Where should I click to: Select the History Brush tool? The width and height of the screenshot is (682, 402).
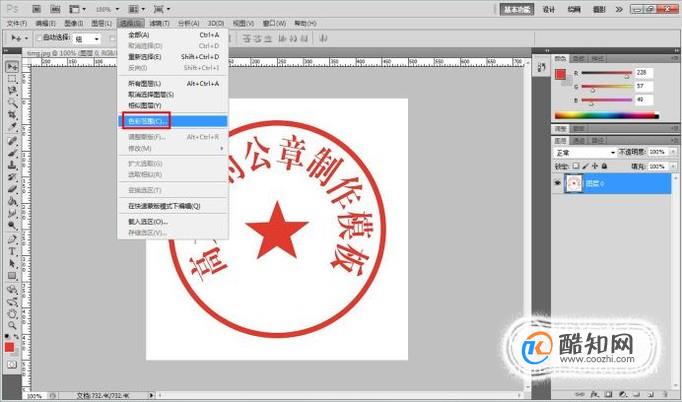(x=12, y=177)
